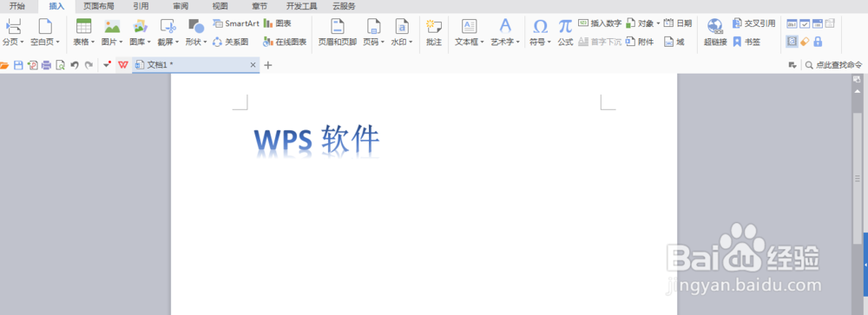Redo the last action
This screenshot has width=868, height=315.
(x=89, y=65)
